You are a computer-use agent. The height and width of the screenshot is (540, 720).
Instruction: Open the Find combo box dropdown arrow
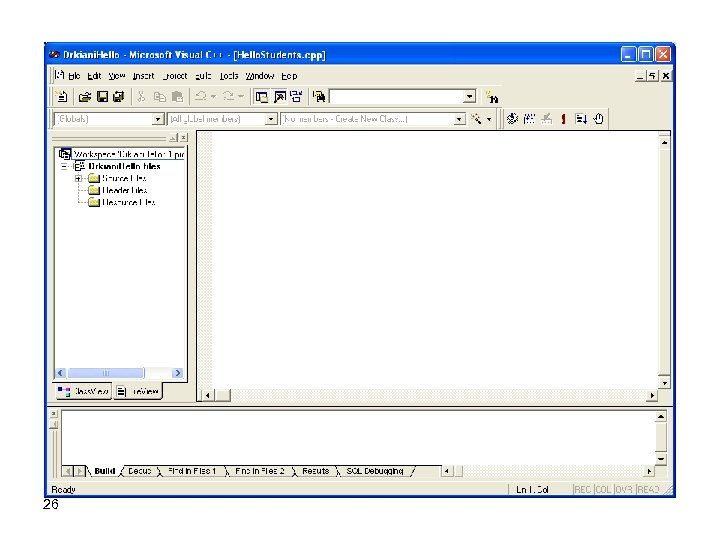[x=469, y=97]
